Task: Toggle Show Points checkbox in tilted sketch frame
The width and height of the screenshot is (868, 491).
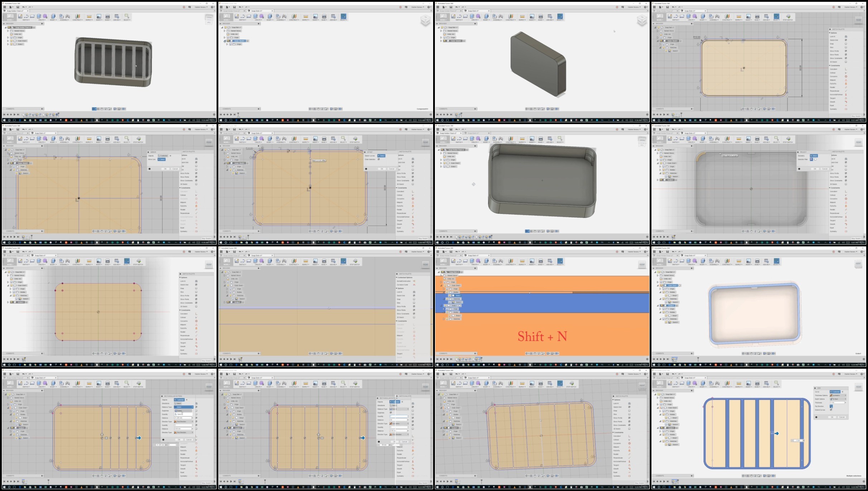Action: point(629,422)
